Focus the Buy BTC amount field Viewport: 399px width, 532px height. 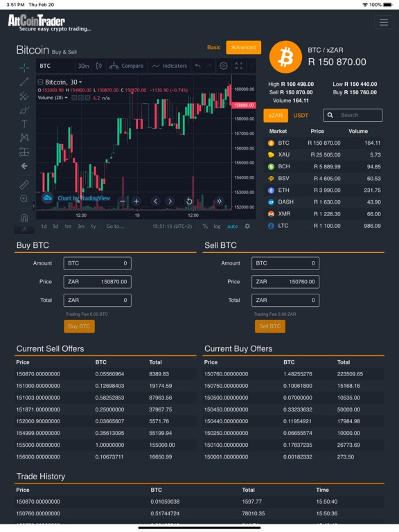[98, 263]
